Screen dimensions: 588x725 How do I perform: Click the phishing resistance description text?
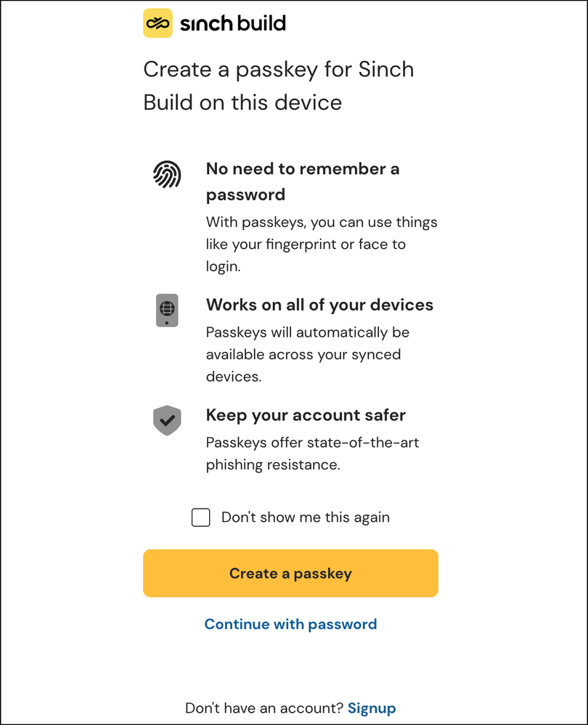point(312,454)
